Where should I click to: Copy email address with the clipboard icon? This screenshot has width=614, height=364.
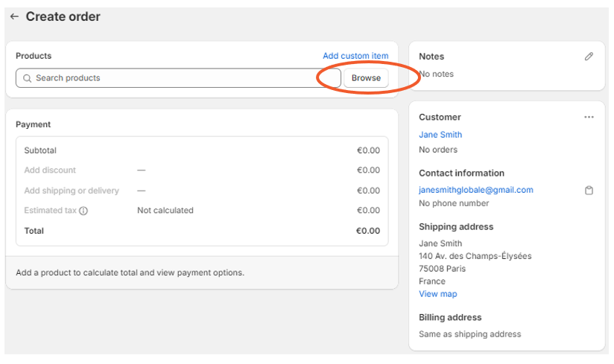pyautogui.click(x=589, y=191)
